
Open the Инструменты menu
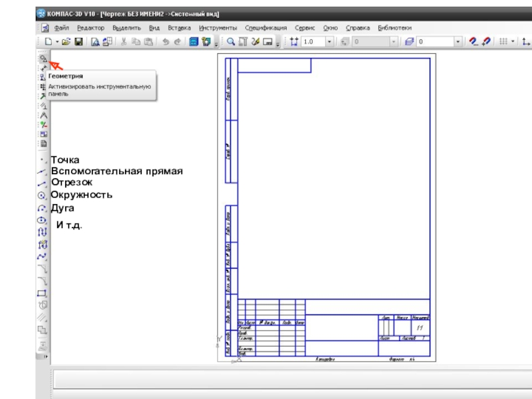click(218, 28)
